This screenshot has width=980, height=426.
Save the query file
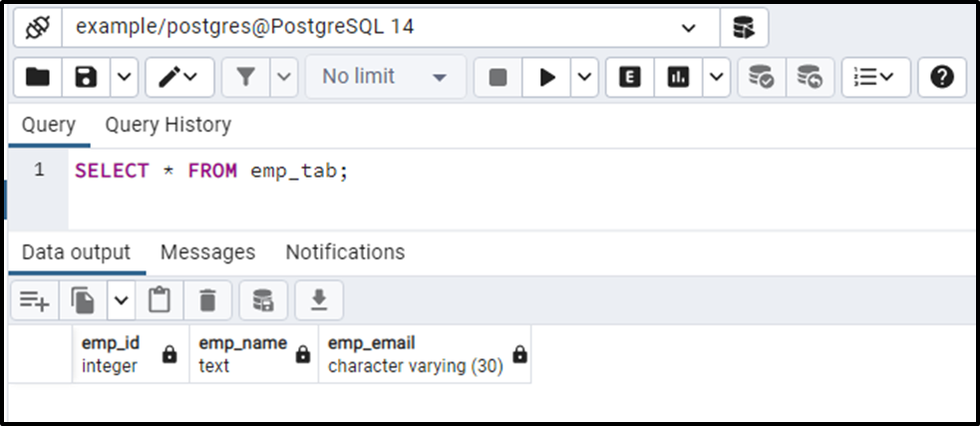pos(87,78)
